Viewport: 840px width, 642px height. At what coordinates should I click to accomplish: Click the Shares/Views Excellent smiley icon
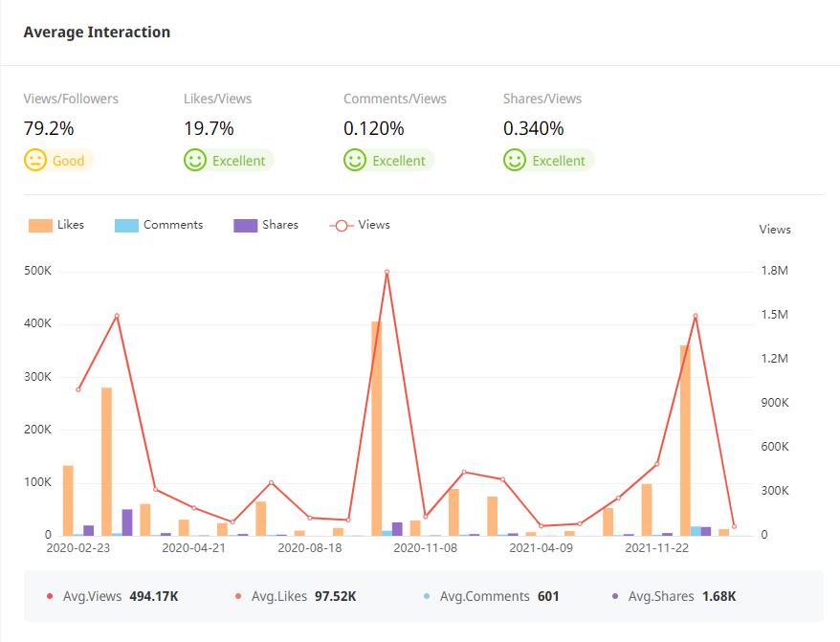(x=515, y=161)
